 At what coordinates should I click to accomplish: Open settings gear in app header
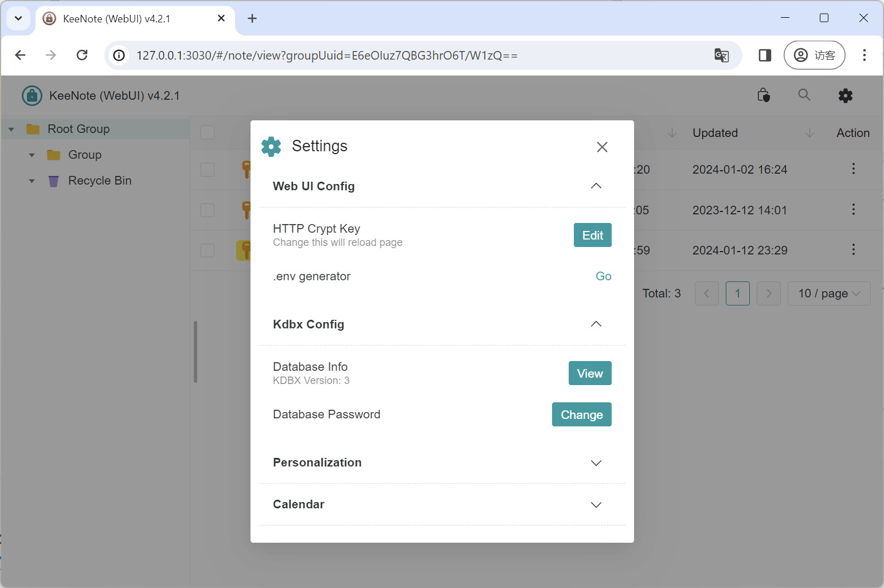[x=846, y=96]
